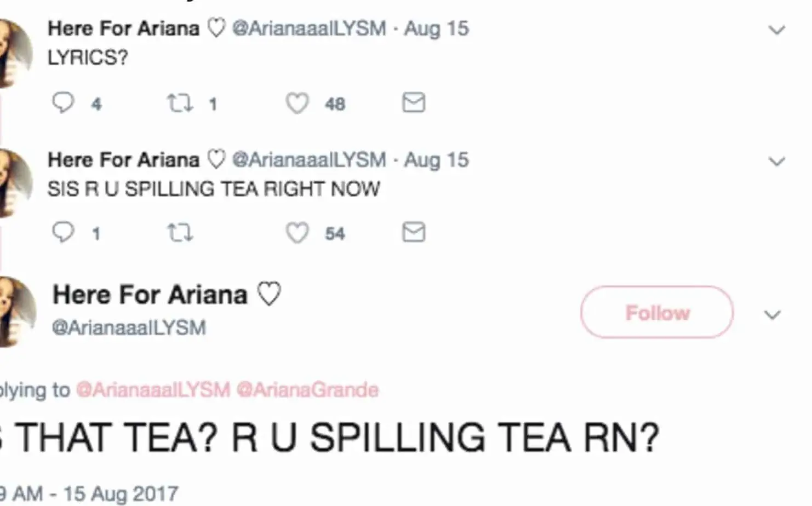
Task: Like the SIS R U SPILLING TEA tweet
Action: coord(297,233)
